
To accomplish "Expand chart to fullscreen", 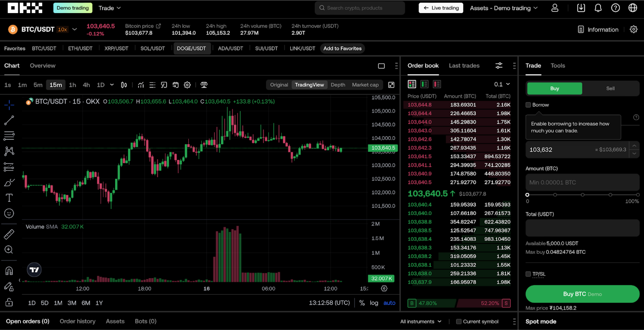I will [x=391, y=85].
